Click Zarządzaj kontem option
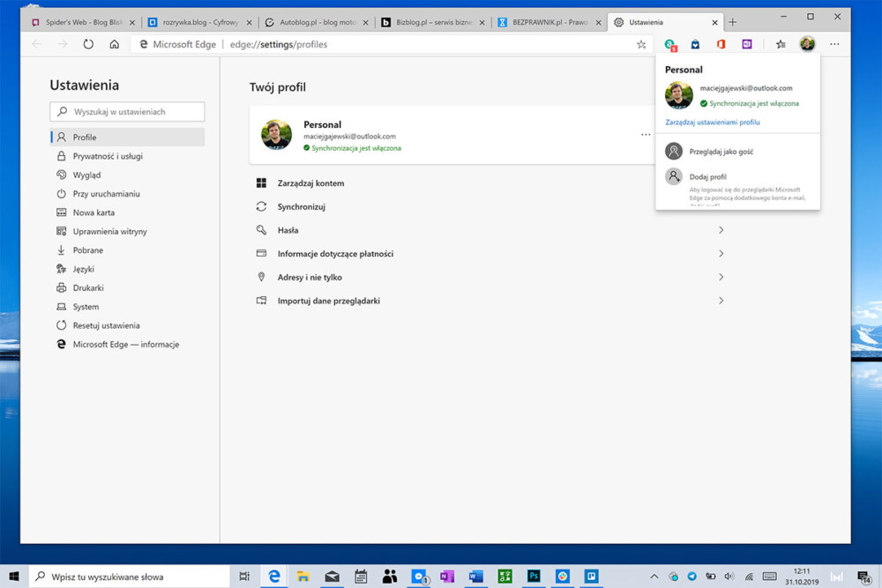The width and height of the screenshot is (882, 588). coord(310,183)
